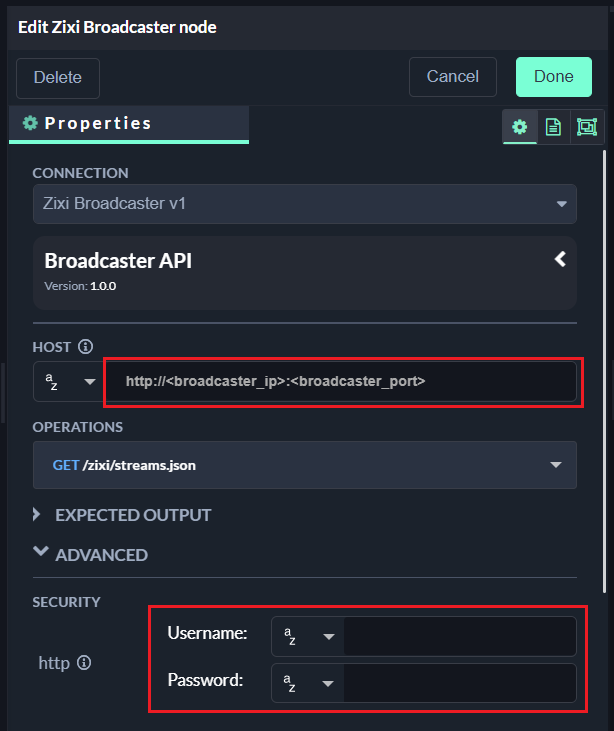Click the Username input field
Image resolution: width=614 pixels, height=731 pixels.
(459, 636)
